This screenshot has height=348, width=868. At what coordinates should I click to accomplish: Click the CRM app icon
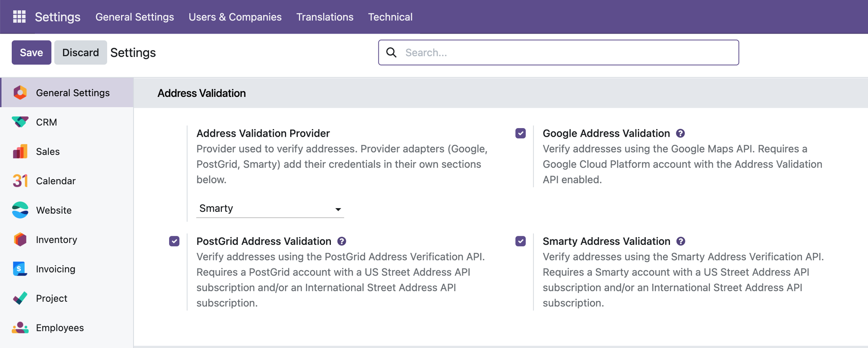click(x=20, y=122)
